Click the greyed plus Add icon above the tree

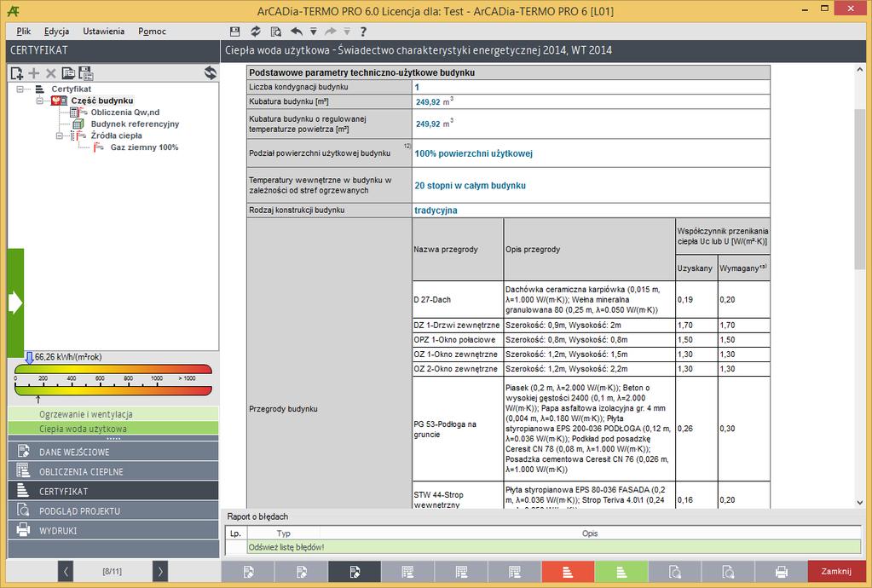(34, 72)
